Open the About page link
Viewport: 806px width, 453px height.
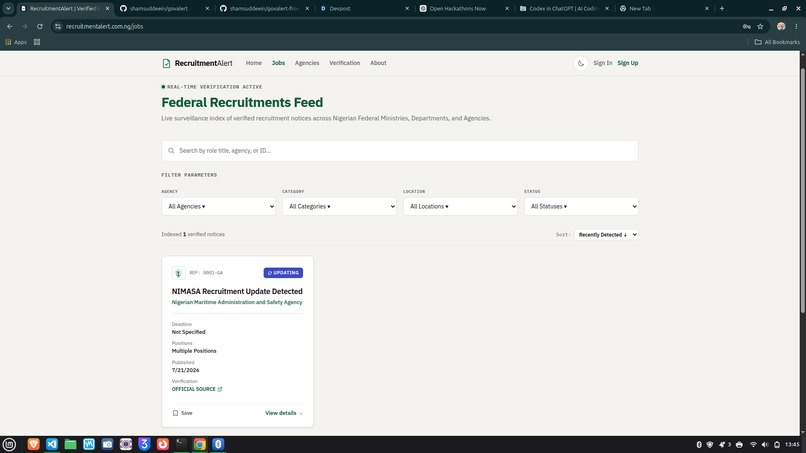tap(378, 63)
